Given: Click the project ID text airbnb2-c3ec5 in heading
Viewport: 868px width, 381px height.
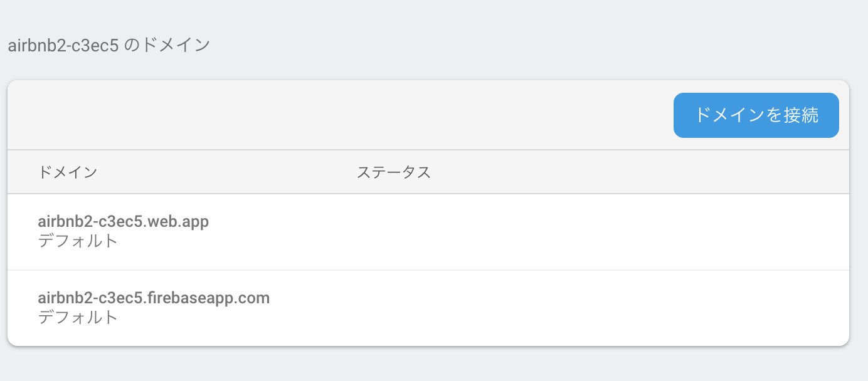Looking at the screenshot, I should (x=63, y=46).
